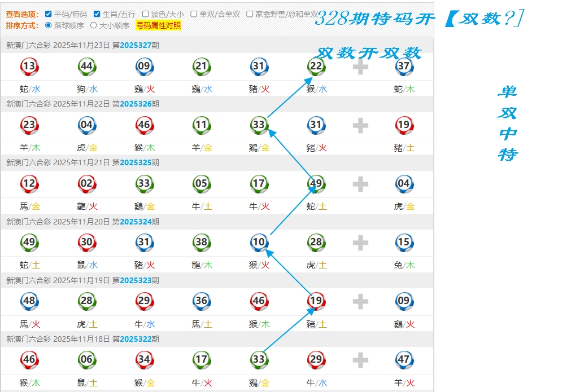The image size is (567, 392).
Task: Tick the 家禽野兽/总和单双 checkbox
Action: click(250, 14)
